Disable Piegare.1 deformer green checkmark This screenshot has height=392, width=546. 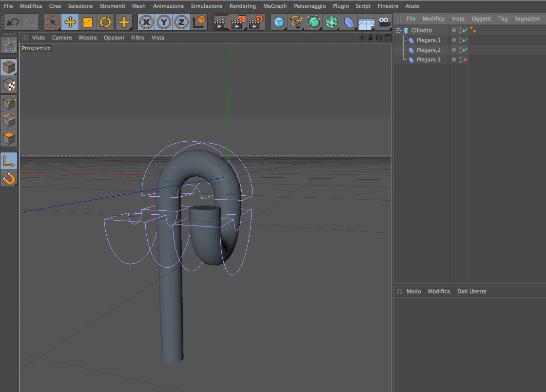(x=465, y=40)
